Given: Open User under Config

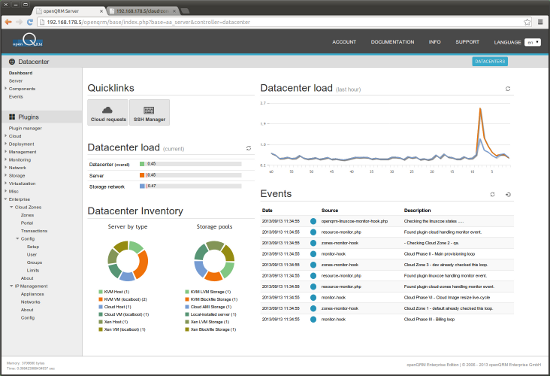Looking at the screenshot, I should click(x=32, y=254).
